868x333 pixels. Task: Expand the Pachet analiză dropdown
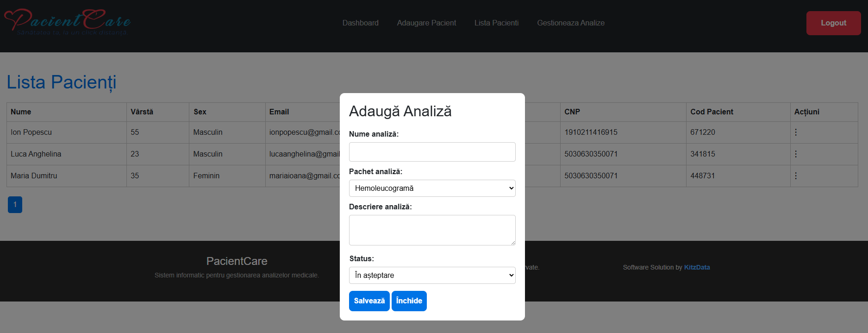tap(432, 188)
